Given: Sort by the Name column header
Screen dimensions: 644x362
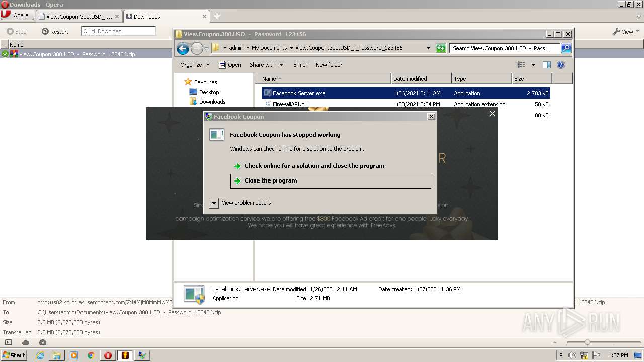Looking at the screenshot, I should [323, 79].
